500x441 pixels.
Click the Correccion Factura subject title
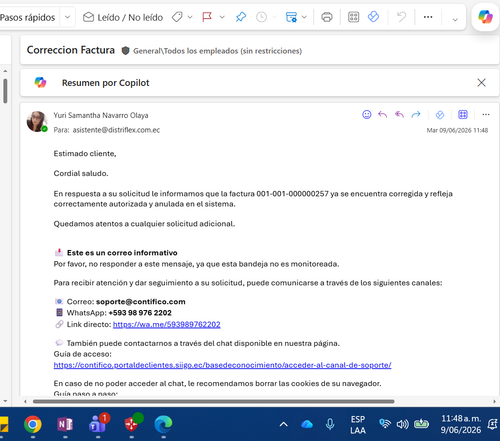click(71, 50)
